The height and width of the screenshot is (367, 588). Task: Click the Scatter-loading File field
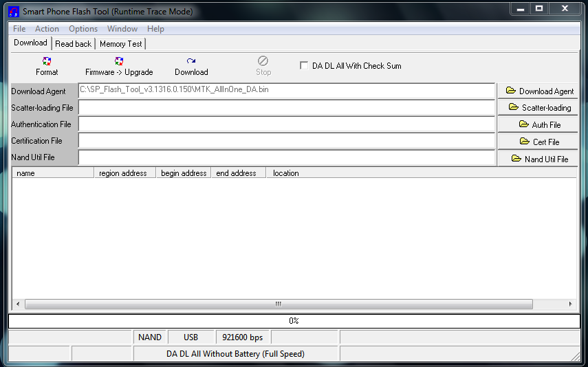pos(287,108)
